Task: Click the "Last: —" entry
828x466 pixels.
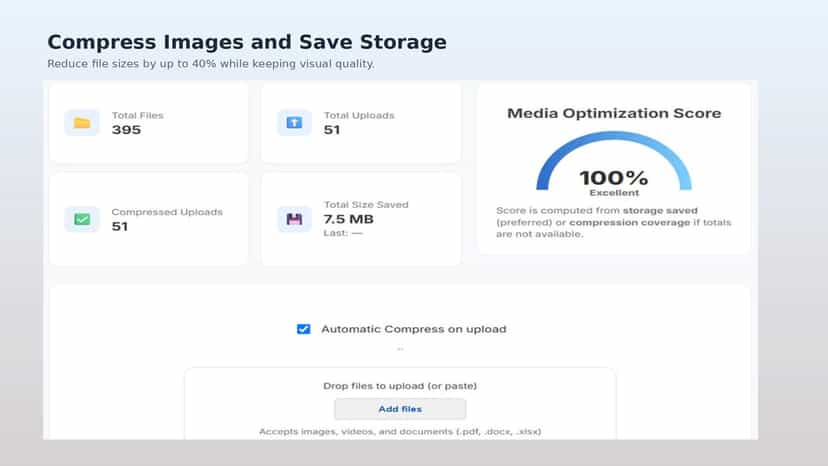Action: point(343,233)
